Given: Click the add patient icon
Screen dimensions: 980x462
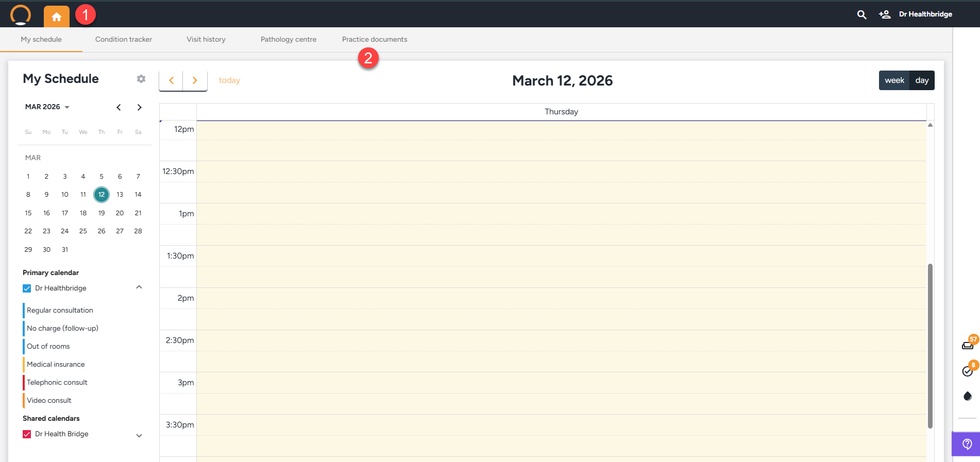Looking at the screenshot, I should pos(885,14).
